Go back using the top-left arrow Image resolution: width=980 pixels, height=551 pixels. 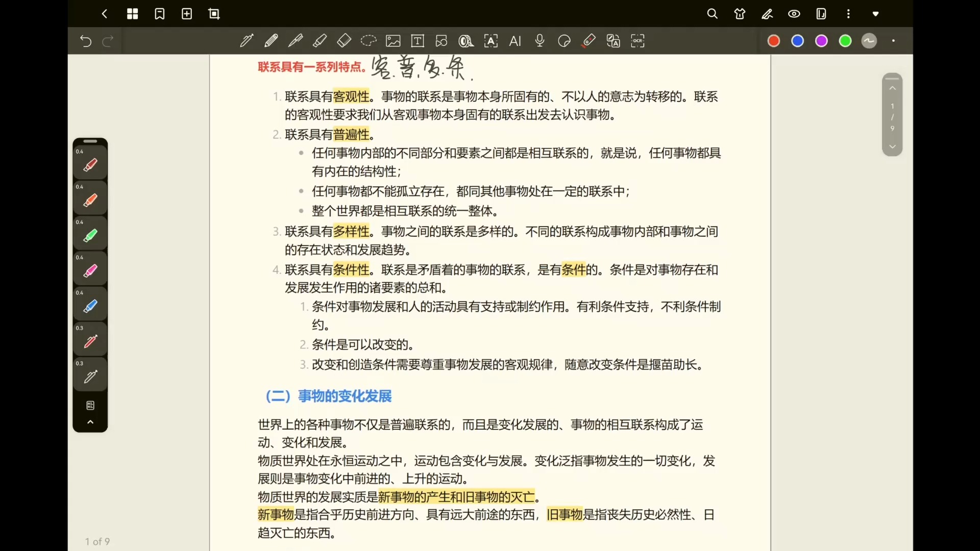pyautogui.click(x=105, y=14)
